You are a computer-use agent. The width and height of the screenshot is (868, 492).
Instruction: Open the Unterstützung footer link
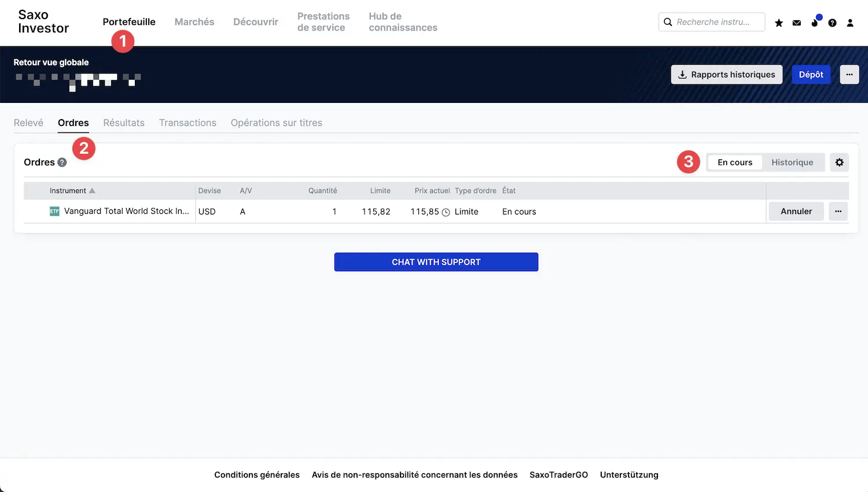[629, 475]
